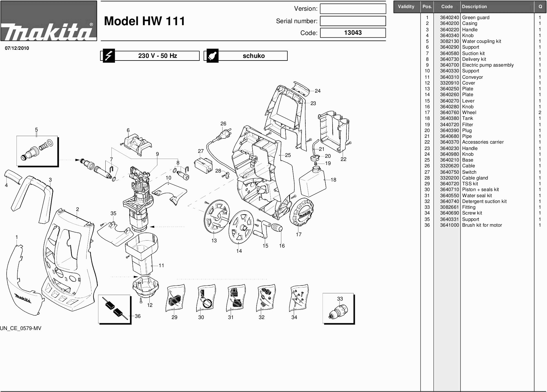Click the Description column header

pyautogui.click(x=497, y=7)
